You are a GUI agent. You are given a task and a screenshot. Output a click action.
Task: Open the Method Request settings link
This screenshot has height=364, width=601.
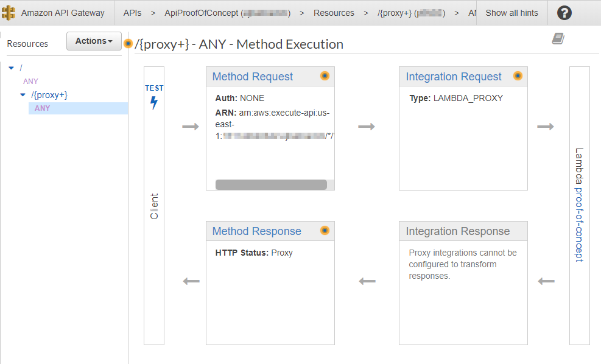[x=252, y=76]
